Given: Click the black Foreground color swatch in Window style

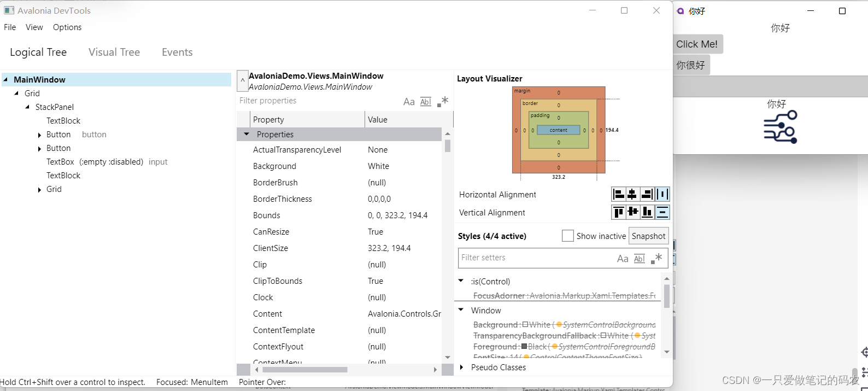Looking at the screenshot, I should point(524,346).
